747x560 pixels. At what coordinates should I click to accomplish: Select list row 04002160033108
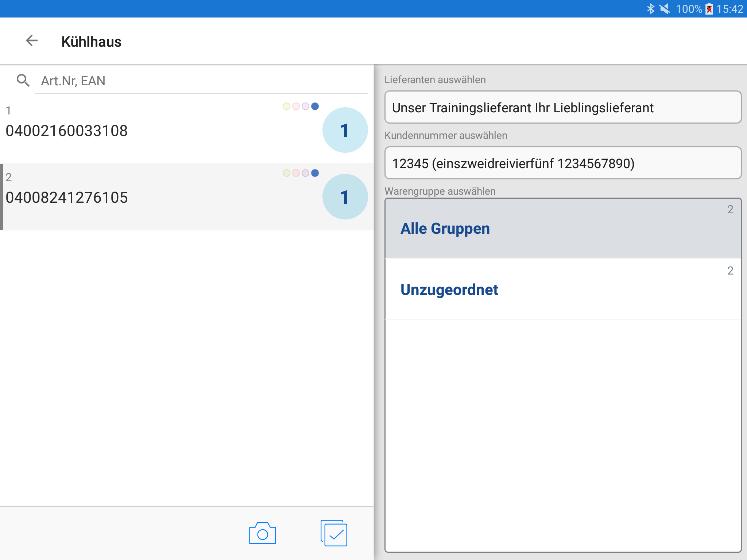tap(146, 131)
